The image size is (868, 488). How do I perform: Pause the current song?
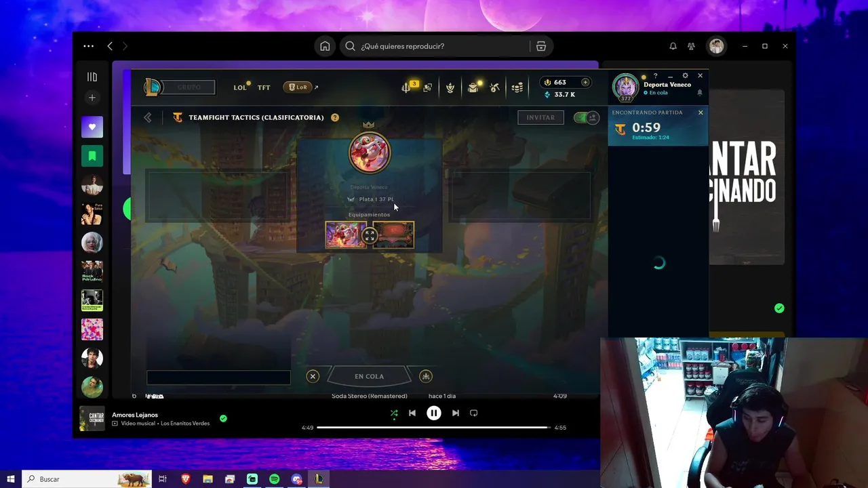tap(434, 413)
